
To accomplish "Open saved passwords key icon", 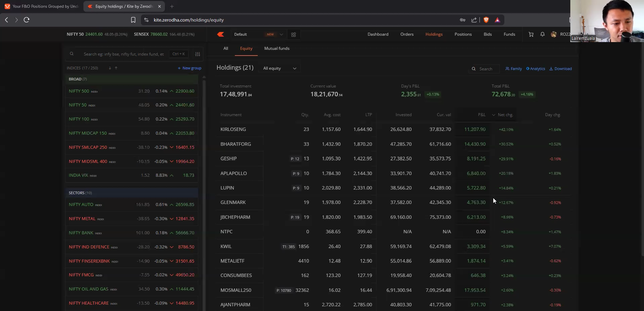I will point(463,20).
